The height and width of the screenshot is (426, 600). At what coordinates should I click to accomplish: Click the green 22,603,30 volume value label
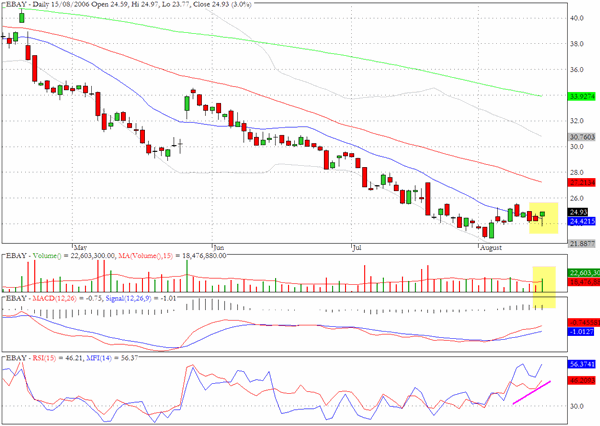click(x=584, y=273)
